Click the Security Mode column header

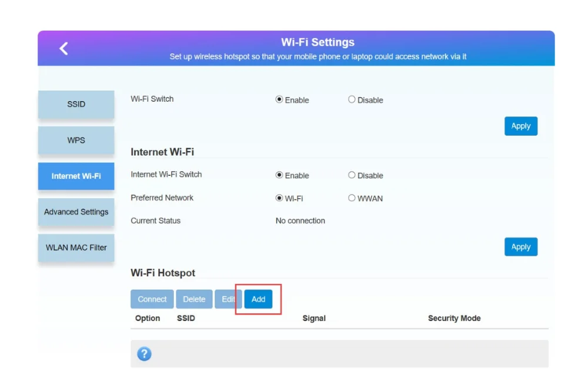point(454,318)
